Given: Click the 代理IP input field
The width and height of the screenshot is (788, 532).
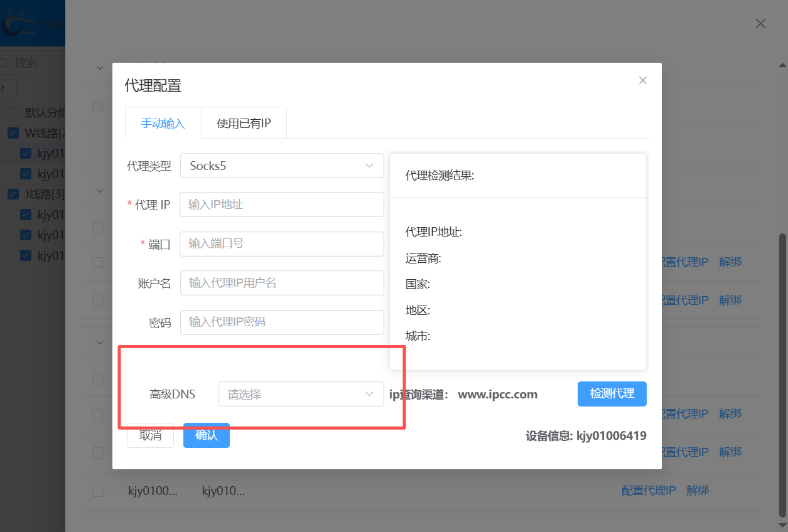Looking at the screenshot, I should pyautogui.click(x=281, y=205).
